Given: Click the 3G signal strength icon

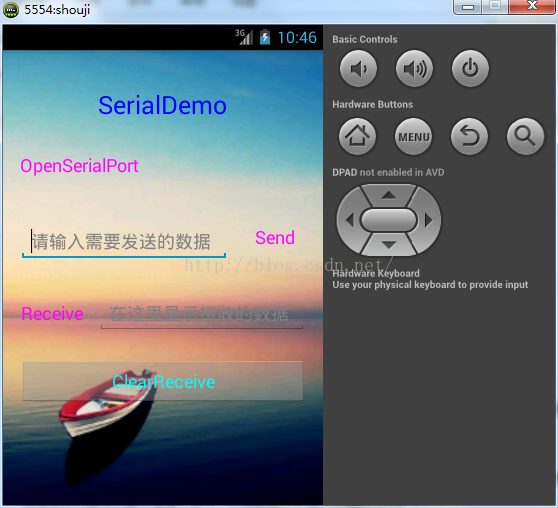Looking at the screenshot, I should (244, 37).
